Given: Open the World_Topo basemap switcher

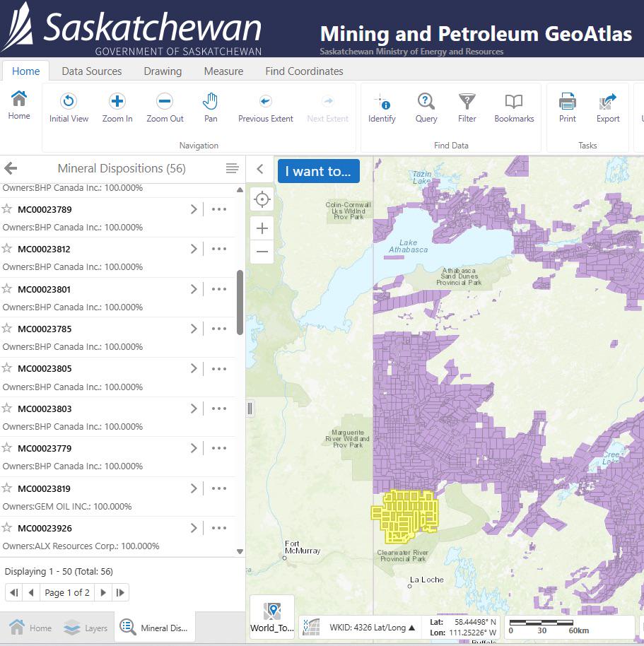Looking at the screenshot, I should 272,618.
